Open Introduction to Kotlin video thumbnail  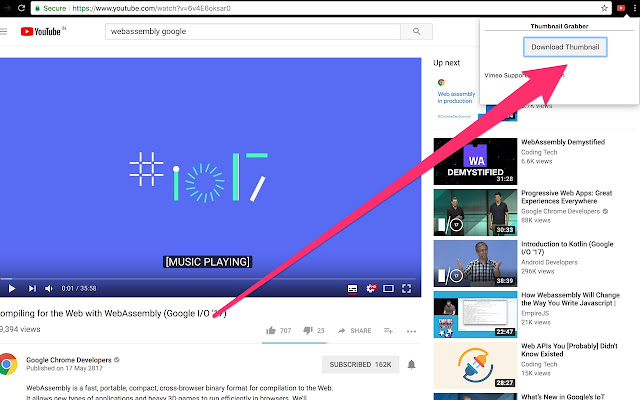(x=475, y=263)
